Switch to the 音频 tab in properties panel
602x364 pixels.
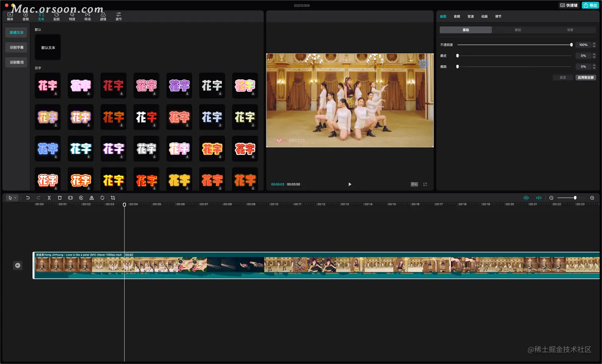457,16
